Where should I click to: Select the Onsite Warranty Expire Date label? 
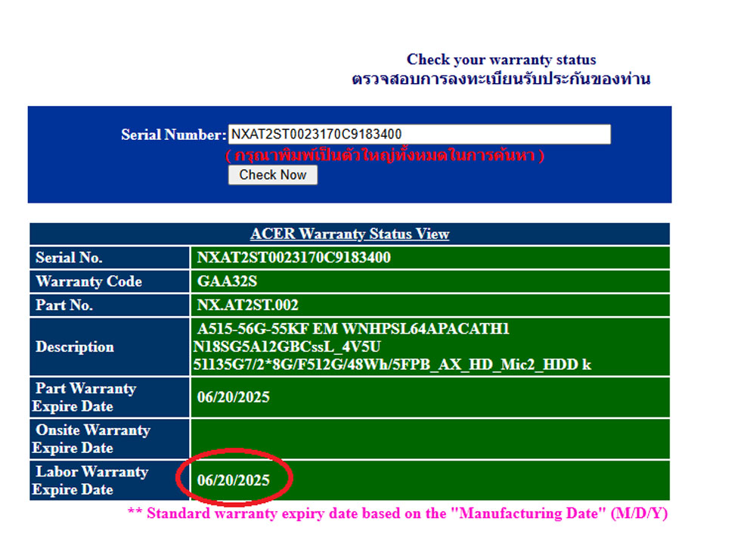tap(91, 439)
